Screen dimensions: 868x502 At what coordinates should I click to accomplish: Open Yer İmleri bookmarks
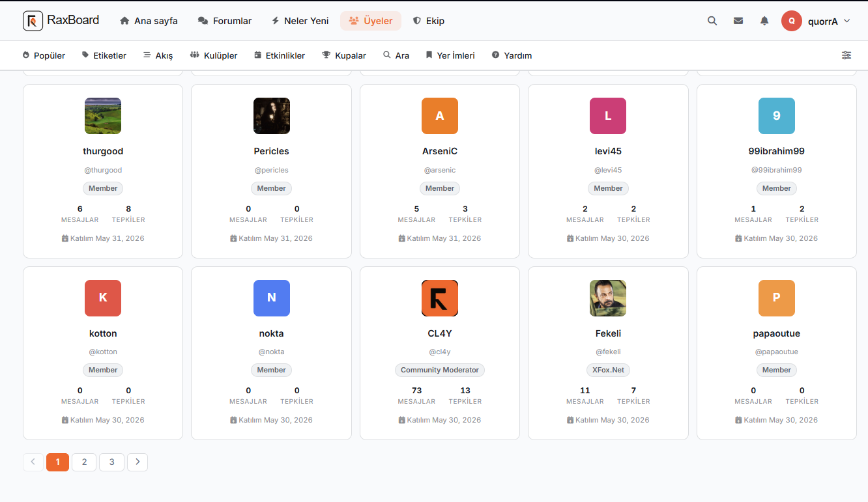click(450, 55)
